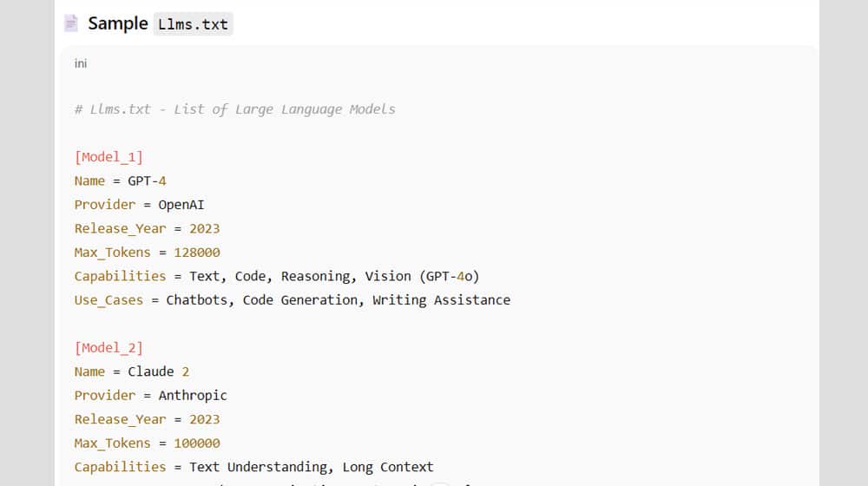Click the gray comment line in code
The height and width of the screenshot is (486, 868).
234,109
